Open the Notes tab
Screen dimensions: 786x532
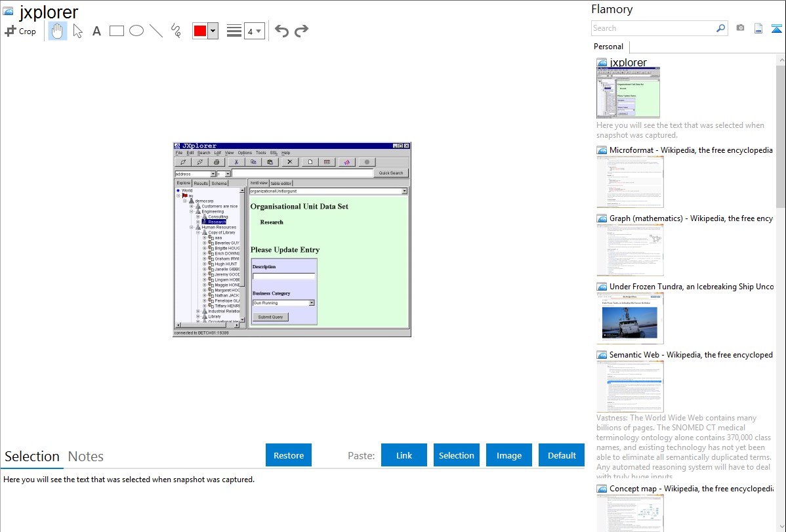86,457
